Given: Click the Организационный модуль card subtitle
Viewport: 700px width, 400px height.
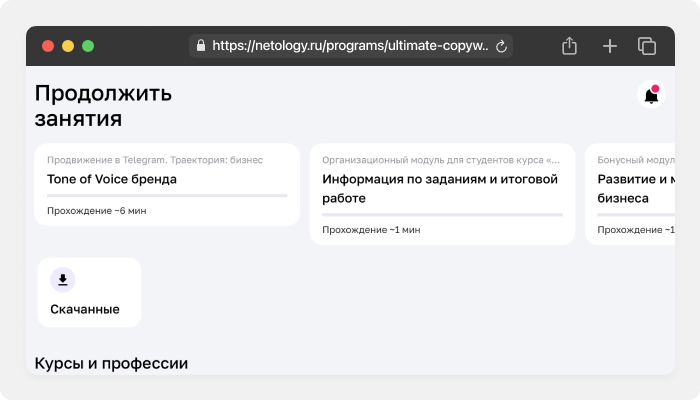Looking at the screenshot, I should point(441,159).
